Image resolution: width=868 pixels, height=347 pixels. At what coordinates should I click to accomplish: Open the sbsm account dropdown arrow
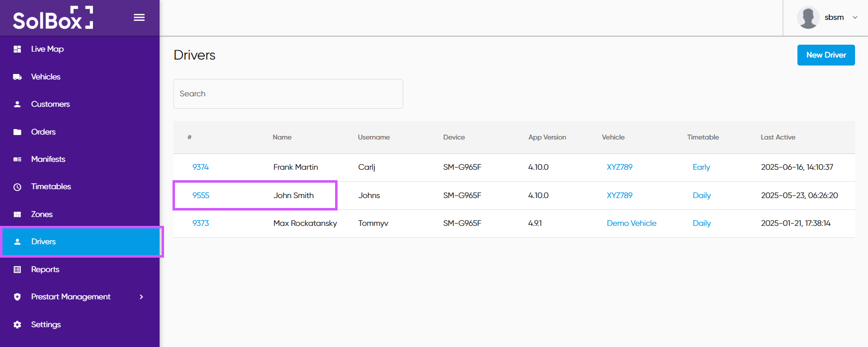[855, 17]
